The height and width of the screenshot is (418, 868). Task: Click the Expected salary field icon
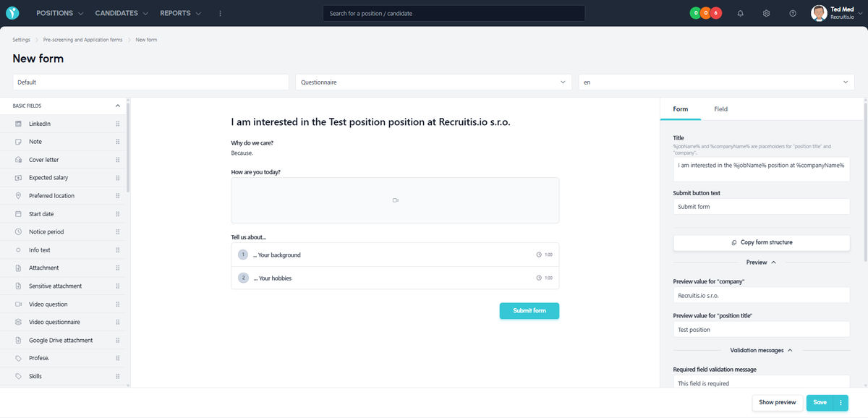[x=18, y=178]
